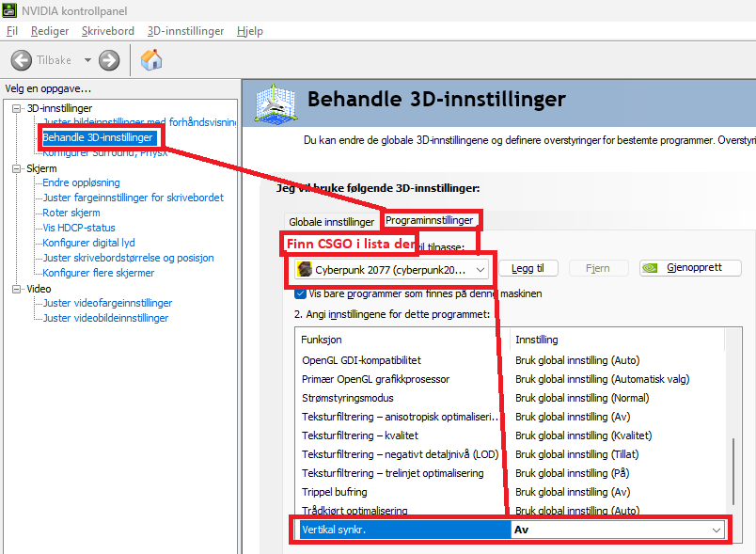
Task: Click the Innstilling column header
Action: [x=617, y=340]
